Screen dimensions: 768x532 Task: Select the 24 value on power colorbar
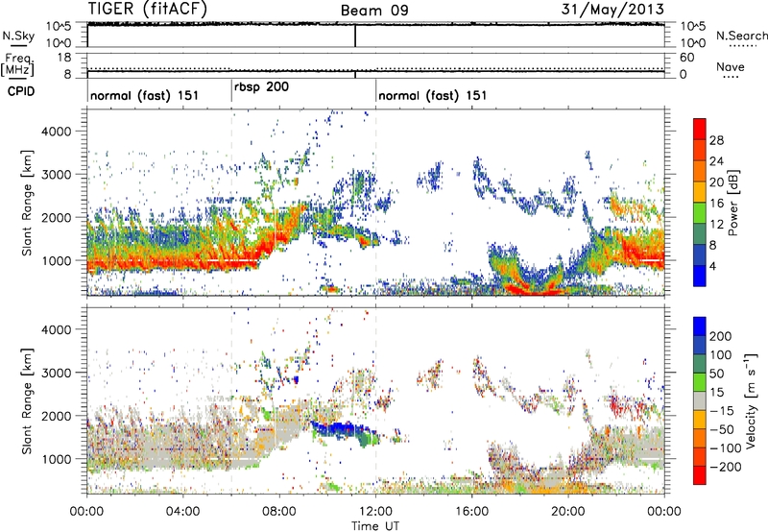pyautogui.click(x=716, y=161)
